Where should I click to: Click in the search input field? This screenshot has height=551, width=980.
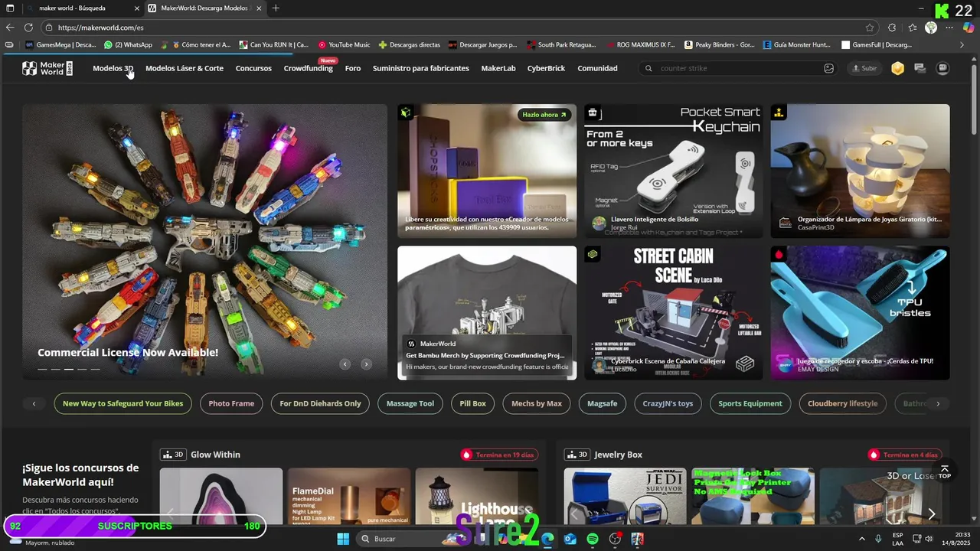pos(739,68)
